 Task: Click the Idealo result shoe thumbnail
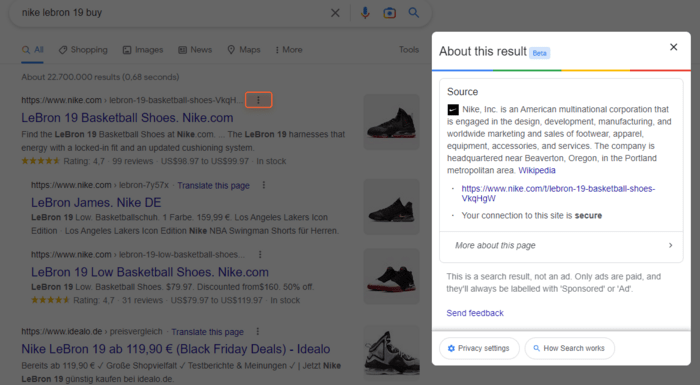[x=391, y=352]
